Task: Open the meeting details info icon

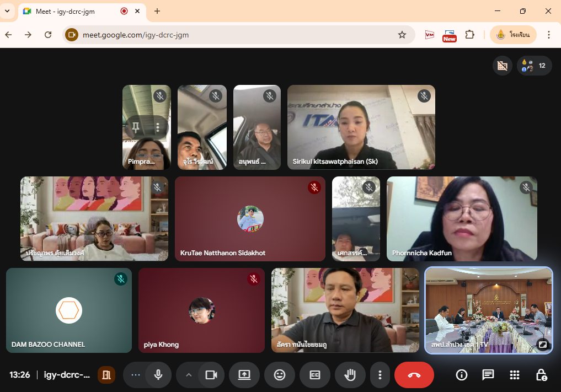Action: click(x=462, y=375)
